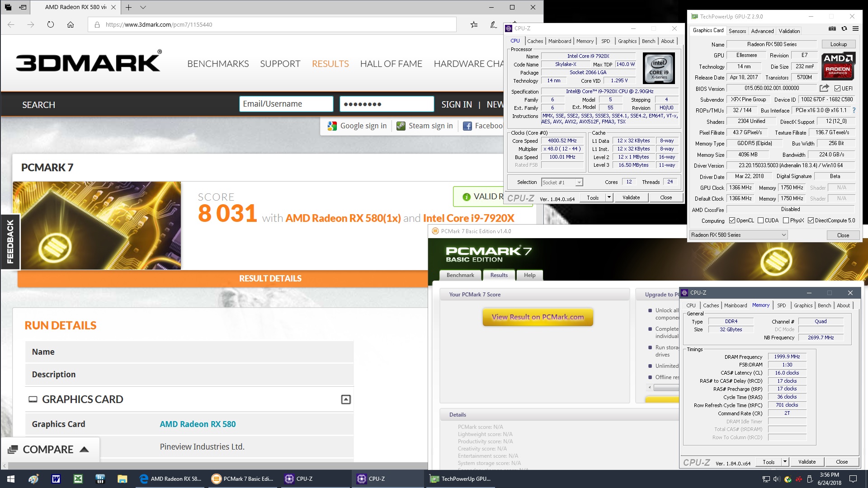Switch to PCMark 7 Basic Edition in taskbar
Viewport: 868px width, 488px height.
243,479
